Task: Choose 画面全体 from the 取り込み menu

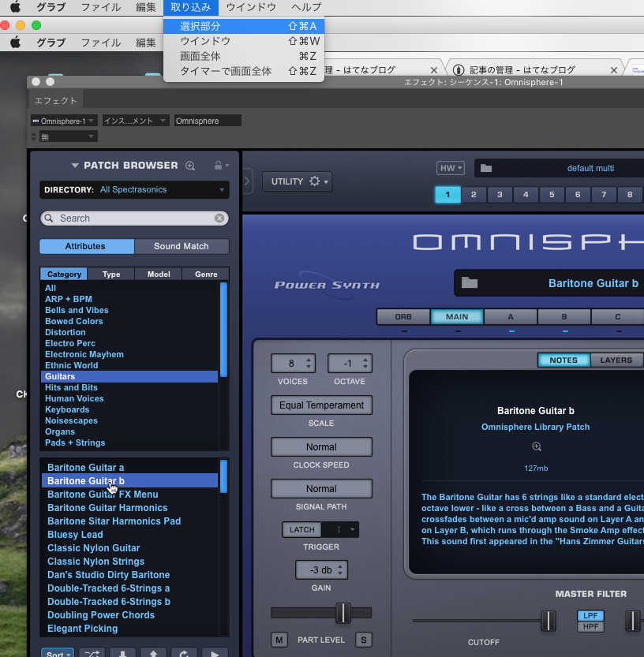Action: click(x=244, y=56)
